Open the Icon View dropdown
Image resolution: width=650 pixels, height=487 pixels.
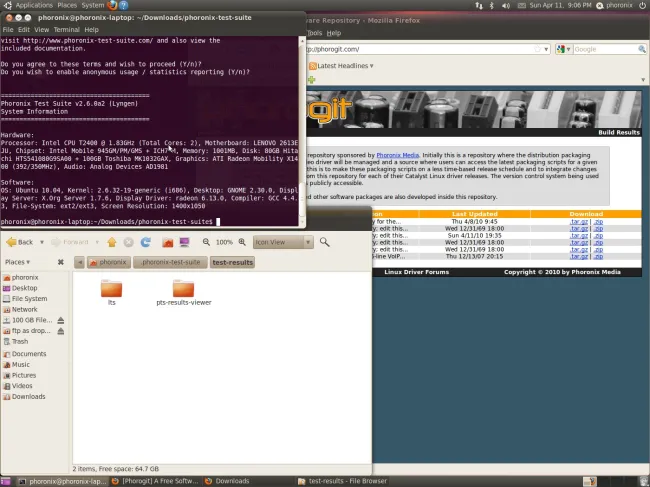coord(283,242)
